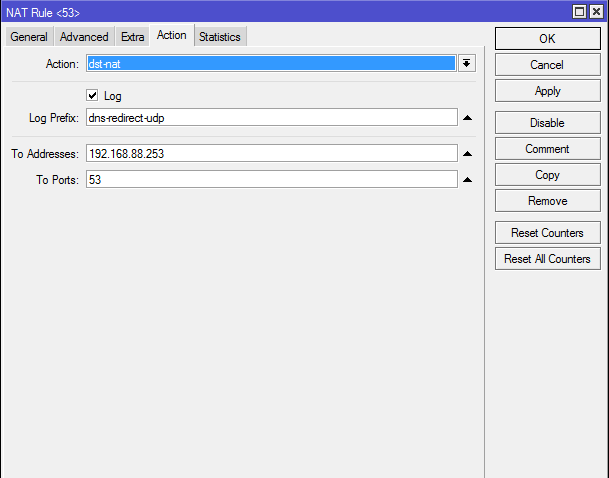Click the To Addresses input field
Image resolution: width=609 pixels, height=478 pixels.
pos(271,153)
